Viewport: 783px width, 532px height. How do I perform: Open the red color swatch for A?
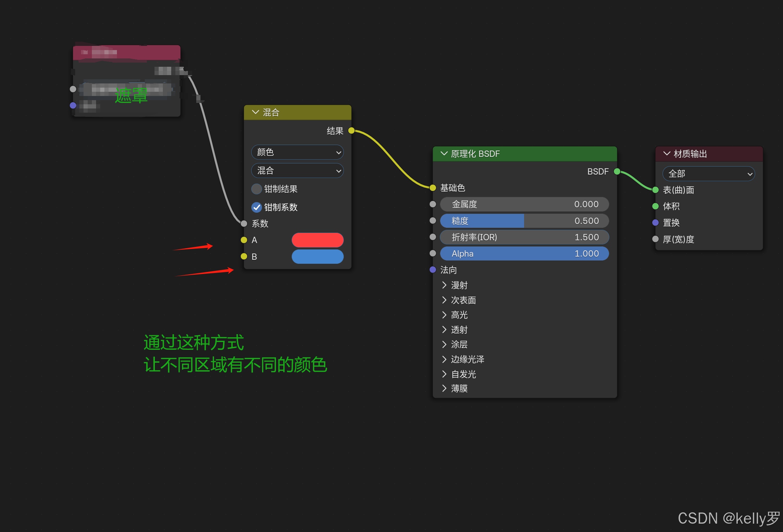(x=317, y=240)
